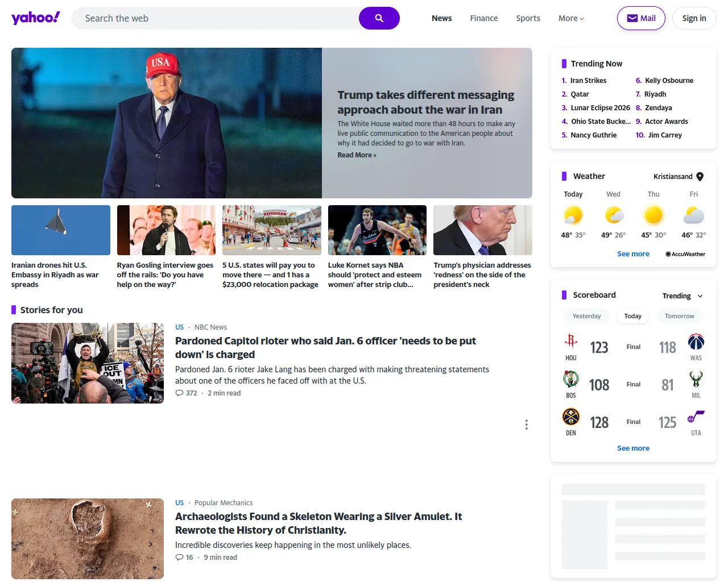
Task: Open the Ryan Gosling interview thumbnail
Action: point(166,230)
